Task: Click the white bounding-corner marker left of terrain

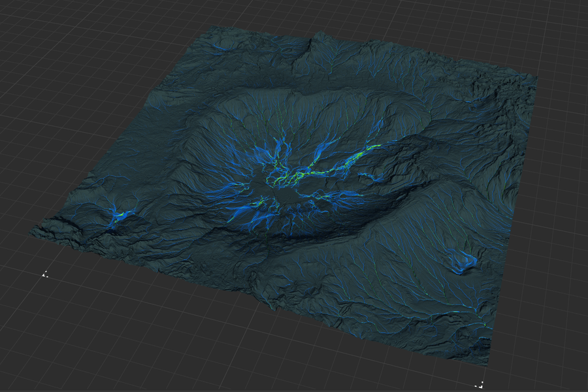Action: [45, 274]
